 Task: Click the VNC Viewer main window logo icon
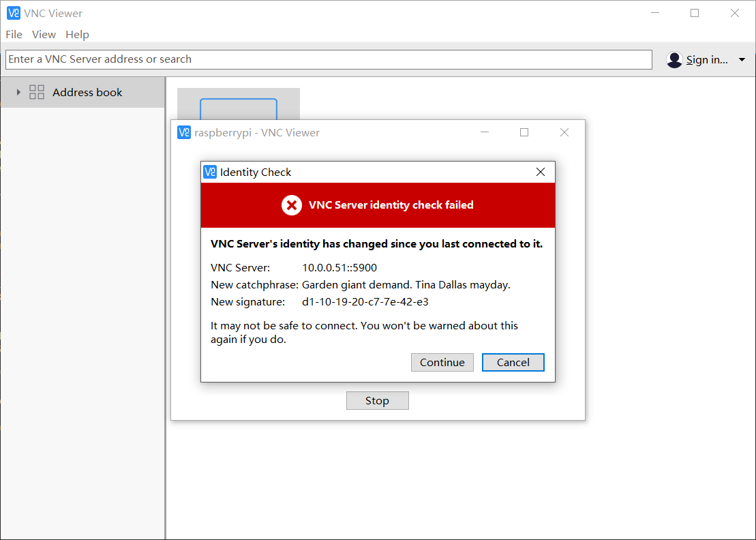(x=14, y=13)
